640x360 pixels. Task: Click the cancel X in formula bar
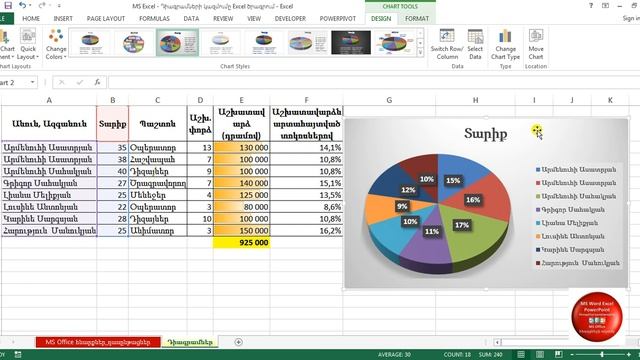(x=62, y=82)
